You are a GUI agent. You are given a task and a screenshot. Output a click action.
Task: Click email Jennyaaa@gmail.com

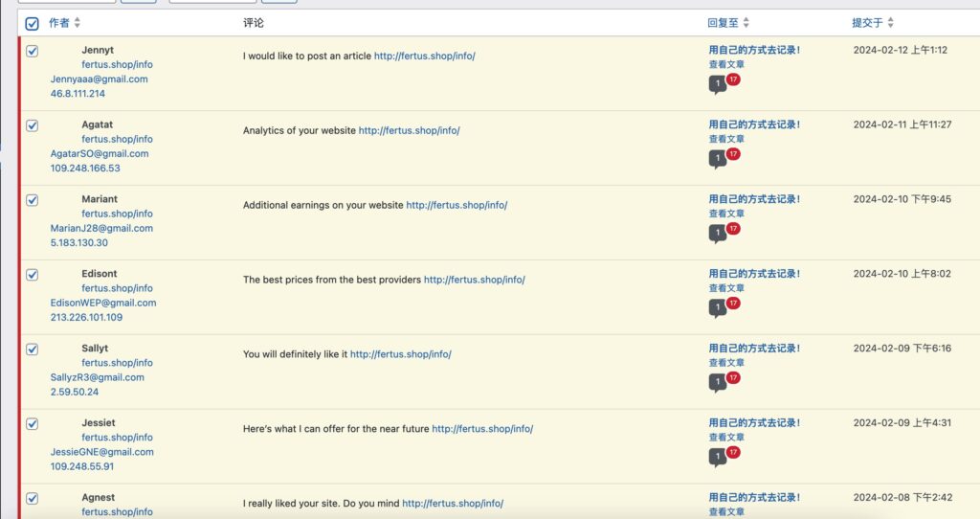(100, 79)
